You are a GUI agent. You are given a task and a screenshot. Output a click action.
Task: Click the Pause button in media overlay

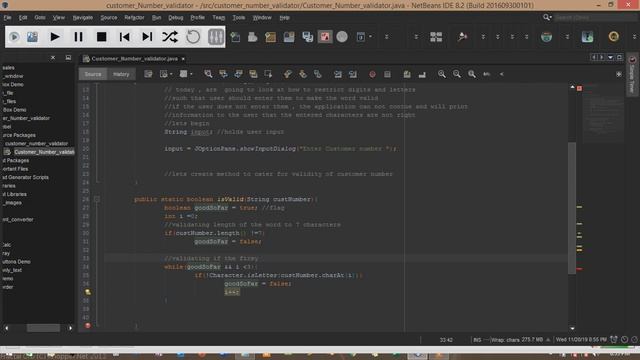pos(78,37)
